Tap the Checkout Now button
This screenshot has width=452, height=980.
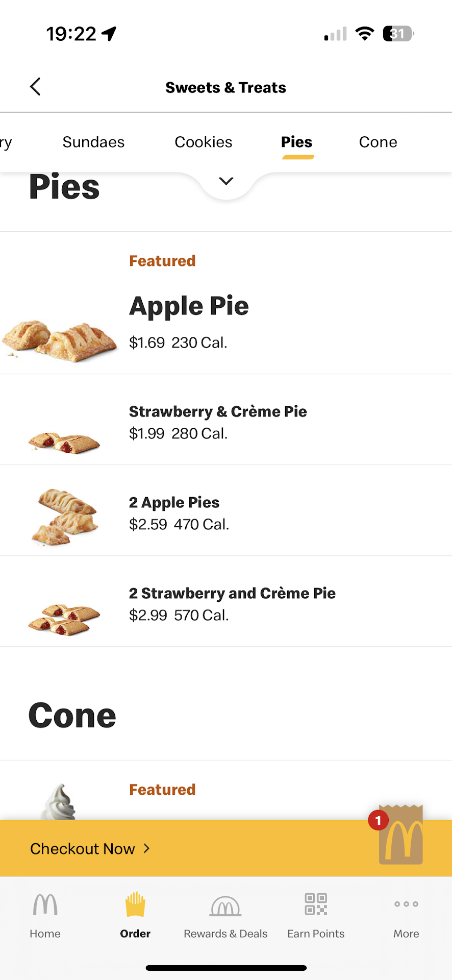(83, 848)
